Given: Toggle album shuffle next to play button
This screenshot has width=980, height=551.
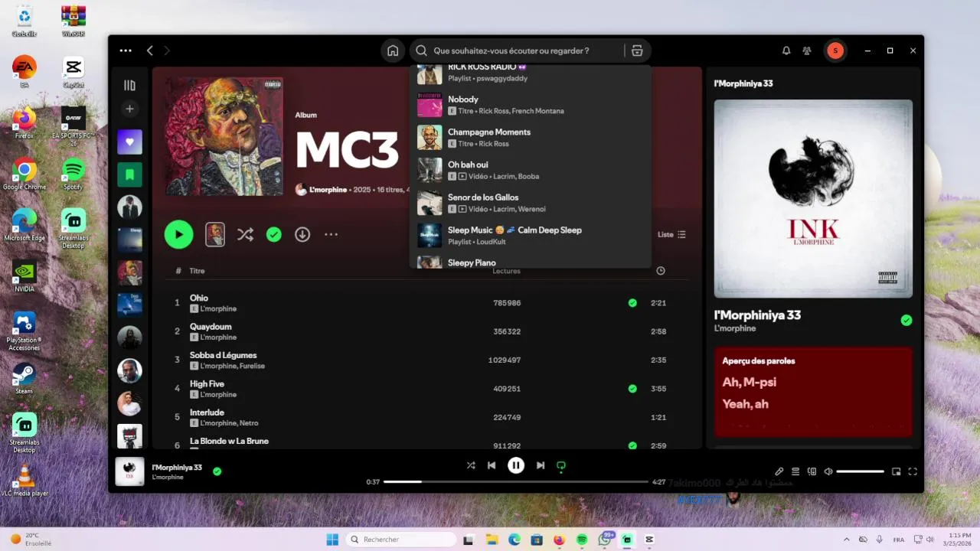Looking at the screenshot, I should pos(245,234).
